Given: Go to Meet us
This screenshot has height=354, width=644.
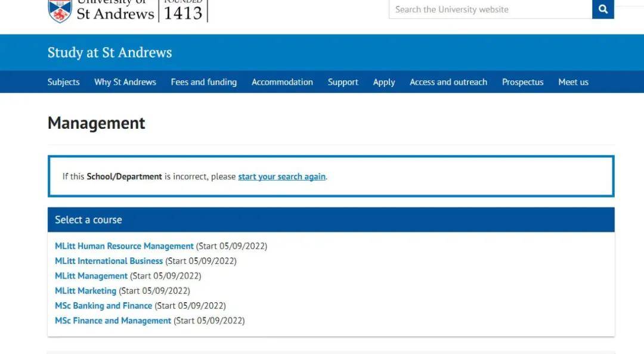Looking at the screenshot, I should (x=574, y=82).
